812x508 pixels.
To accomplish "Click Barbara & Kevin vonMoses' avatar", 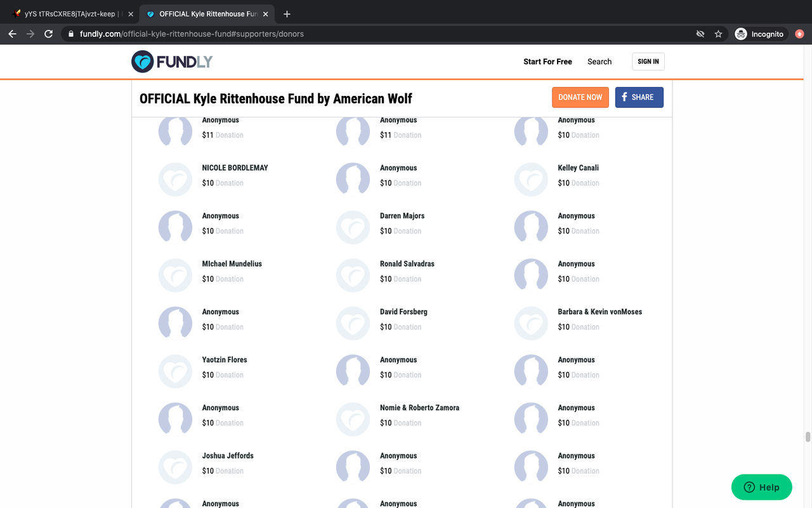I will click(531, 323).
